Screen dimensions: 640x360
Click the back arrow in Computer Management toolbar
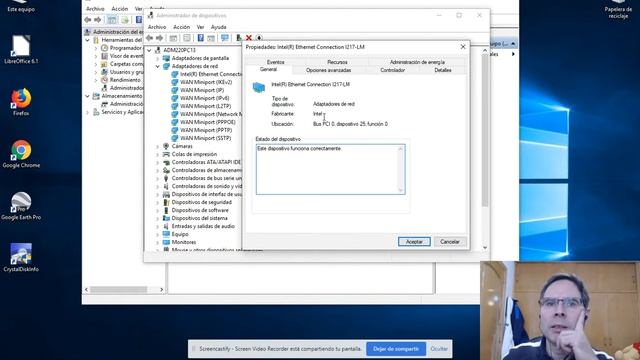click(87, 20)
